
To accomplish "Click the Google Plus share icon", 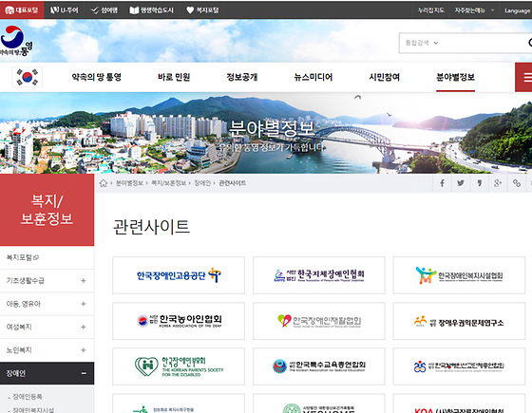I will pos(498,183).
